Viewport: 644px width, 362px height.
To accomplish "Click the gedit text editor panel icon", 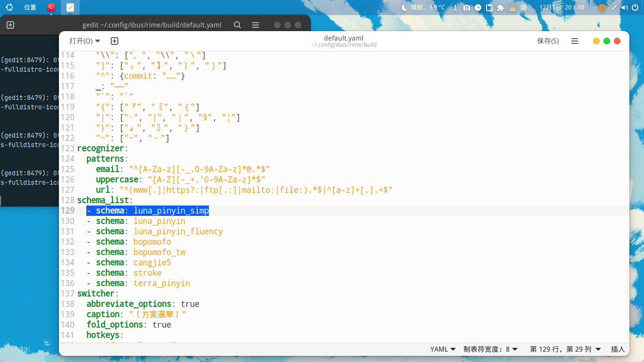I will [x=70, y=7].
